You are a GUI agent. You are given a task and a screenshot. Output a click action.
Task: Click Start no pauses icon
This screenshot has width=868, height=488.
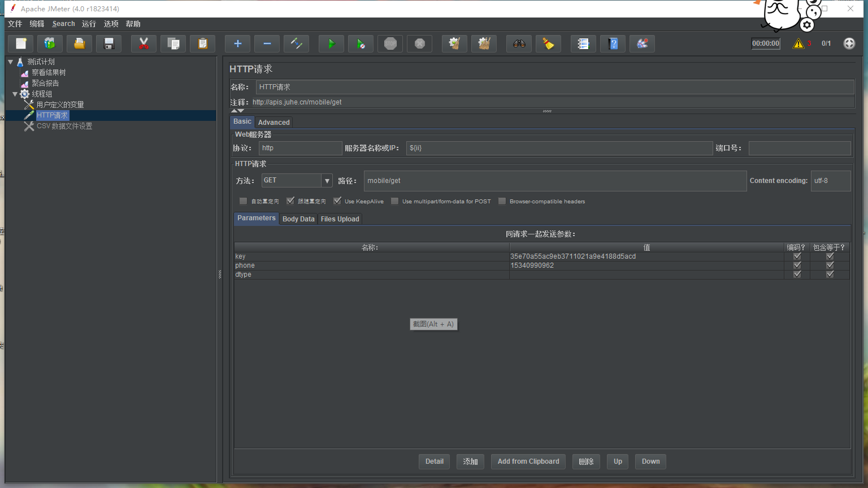click(x=361, y=43)
